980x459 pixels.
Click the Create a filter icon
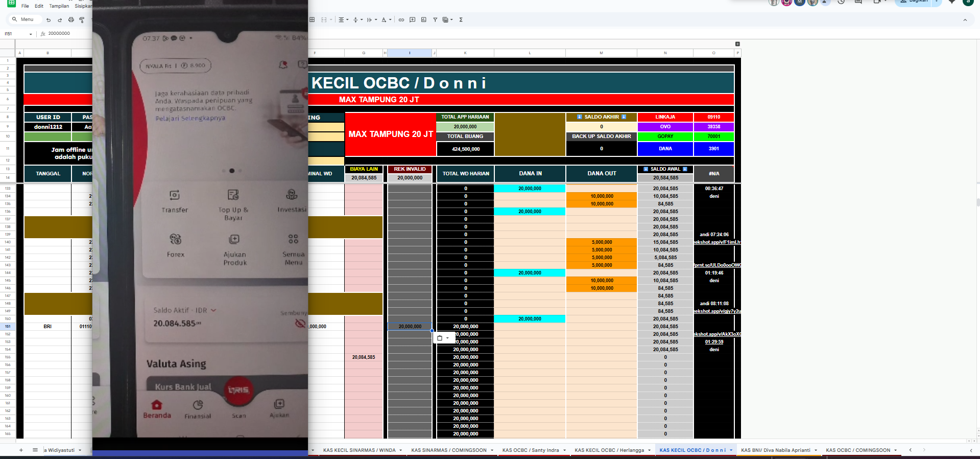pyautogui.click(x=435, y=20)
